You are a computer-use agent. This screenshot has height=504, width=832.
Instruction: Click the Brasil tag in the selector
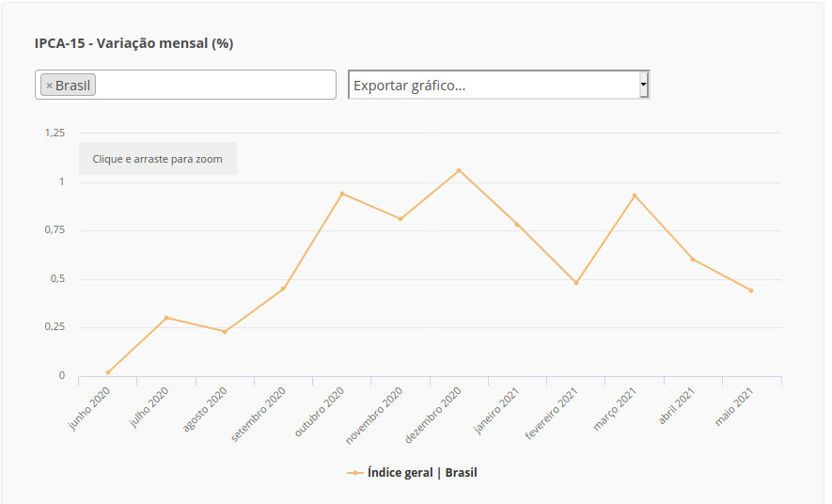tap(72, 86)
